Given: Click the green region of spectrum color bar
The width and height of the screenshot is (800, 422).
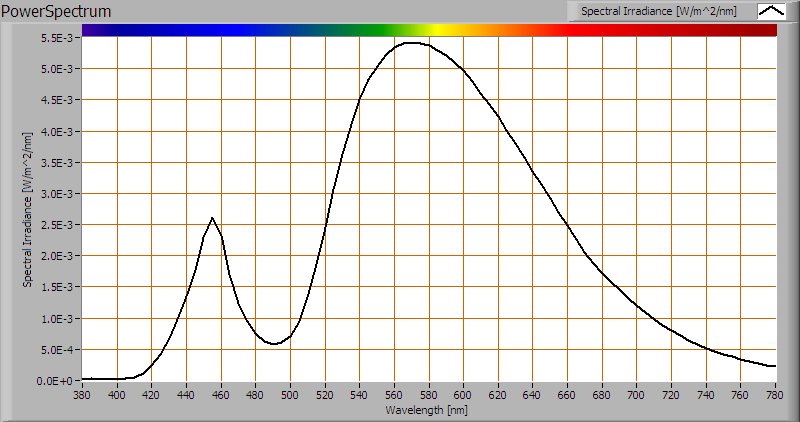Looking at the screenshot, I should (x=370, y=30).
